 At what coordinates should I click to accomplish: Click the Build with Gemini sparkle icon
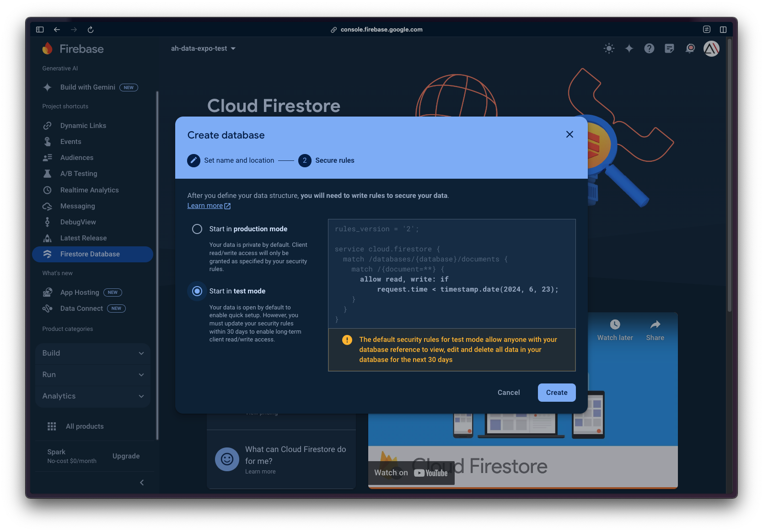pyautogui.click(x=47, y=87)
